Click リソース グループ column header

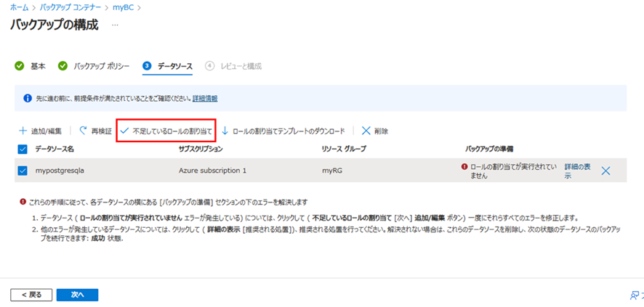coord(344,149)
